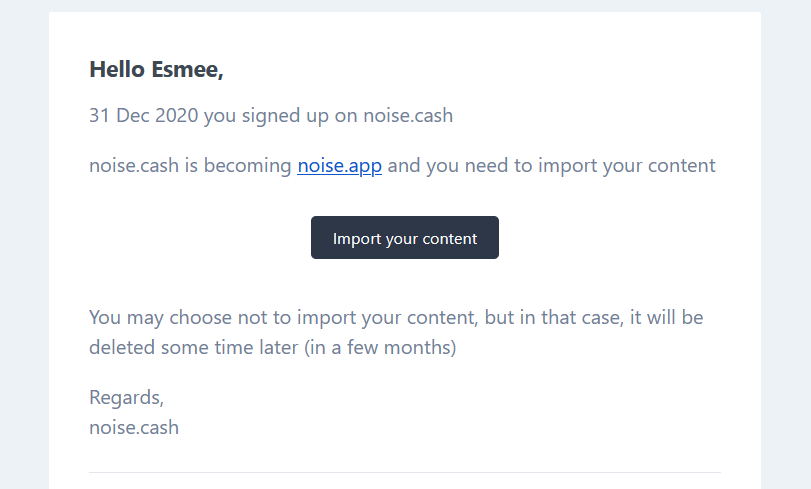Click the word content inside the dark button
Viewport: 811px width, 489px height.
[449, 239]
